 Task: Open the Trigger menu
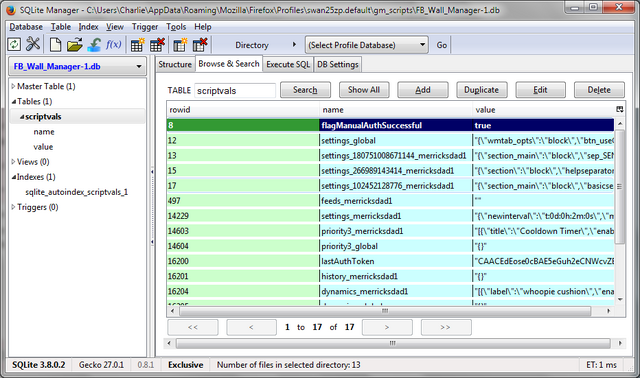[x=144, y=27]
